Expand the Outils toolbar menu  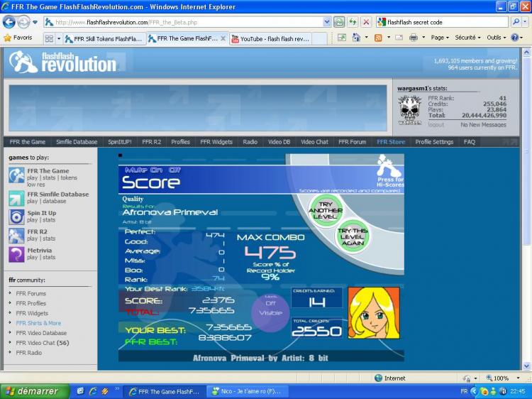coord(497,38)
